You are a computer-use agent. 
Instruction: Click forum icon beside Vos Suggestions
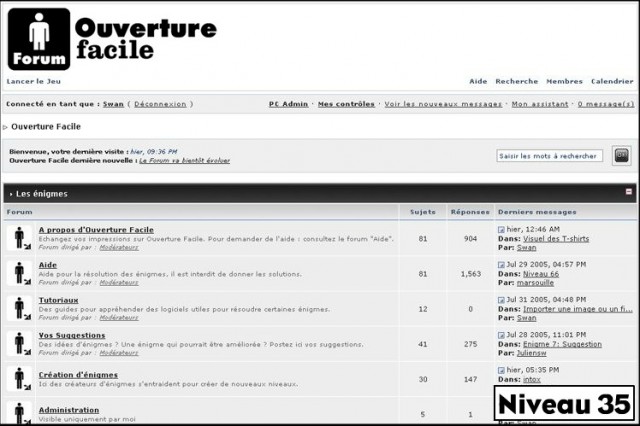coord(20,344)
